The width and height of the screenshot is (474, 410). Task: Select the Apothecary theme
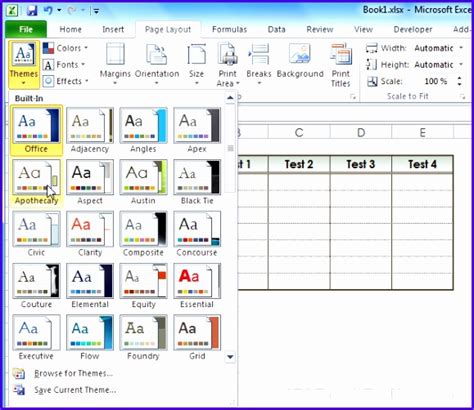36,182
